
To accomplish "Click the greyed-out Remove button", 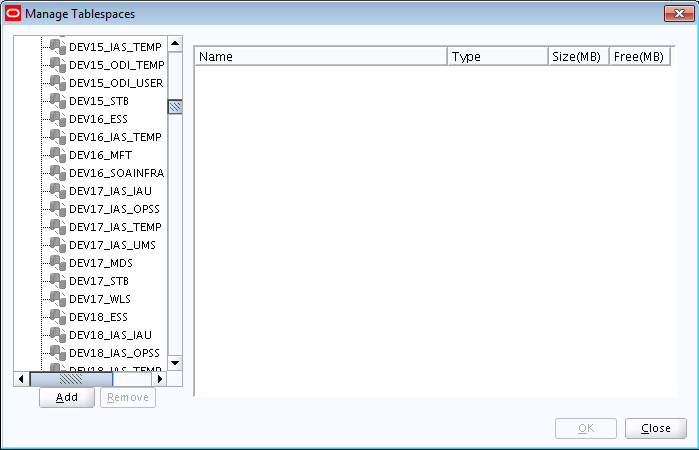I will pos(128,397).
